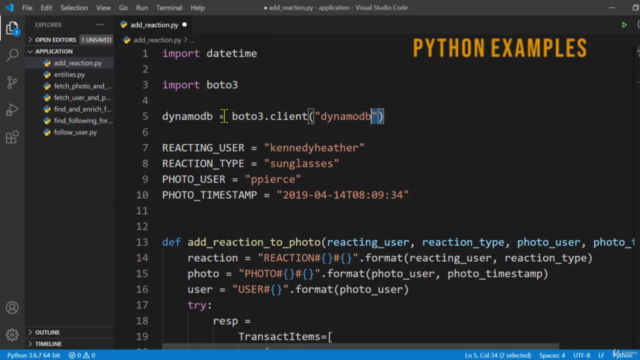Click line number 7 in the gutter
Image resolution: width=640 pixels, height=360 pixels.
[x=145, y=148]
